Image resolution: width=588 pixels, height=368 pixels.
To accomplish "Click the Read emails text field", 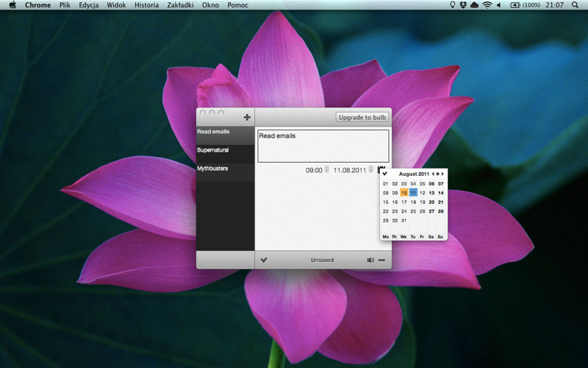I will coord(323,146).
